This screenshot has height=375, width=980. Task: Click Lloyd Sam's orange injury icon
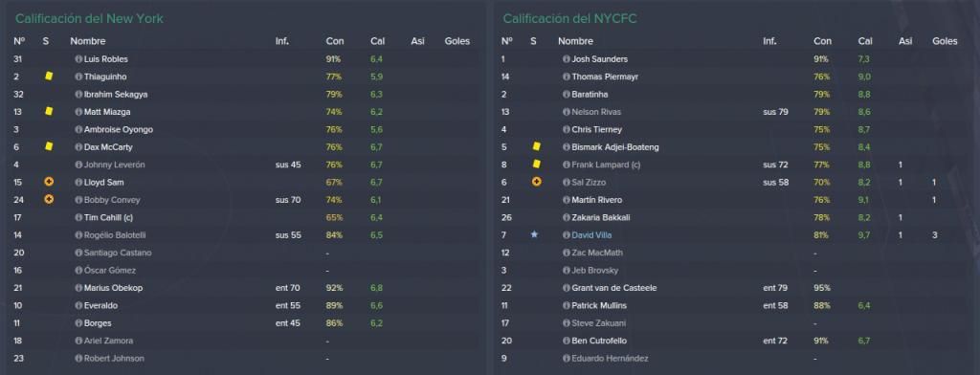coord(49,182)
